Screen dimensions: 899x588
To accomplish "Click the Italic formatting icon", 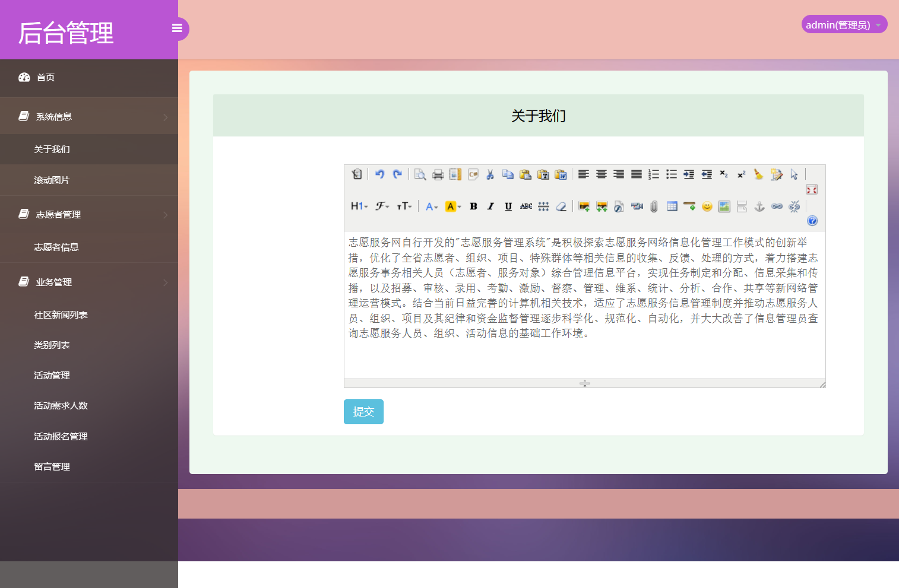I will 490,206.
